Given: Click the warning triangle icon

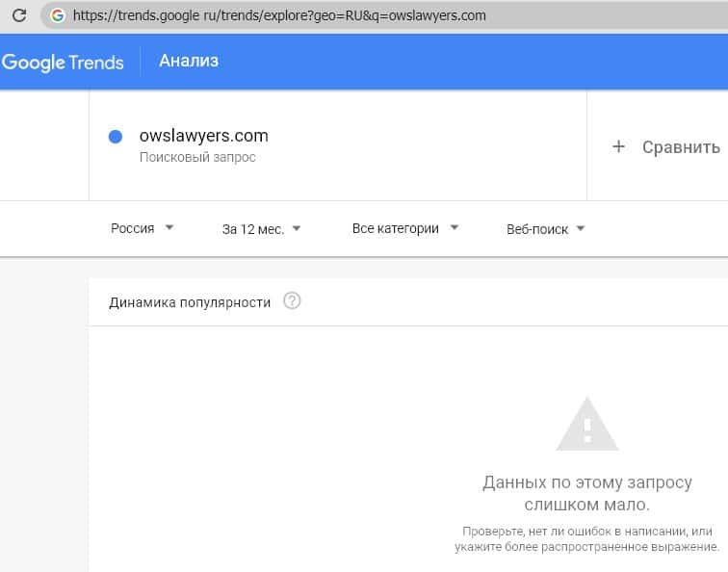Looking at the screenshot, I should click(586, 423).
